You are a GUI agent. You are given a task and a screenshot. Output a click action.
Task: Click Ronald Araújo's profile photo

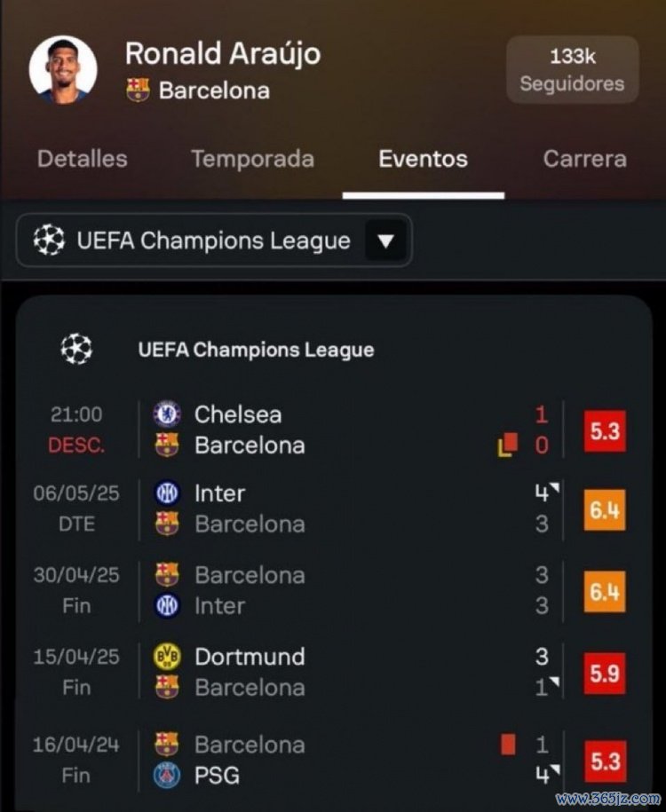point(62,70)
